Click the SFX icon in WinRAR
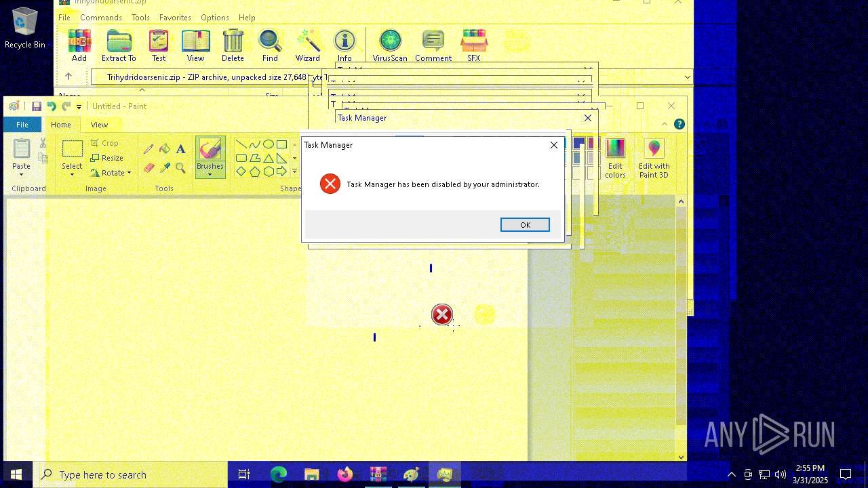 coord(474,45)
